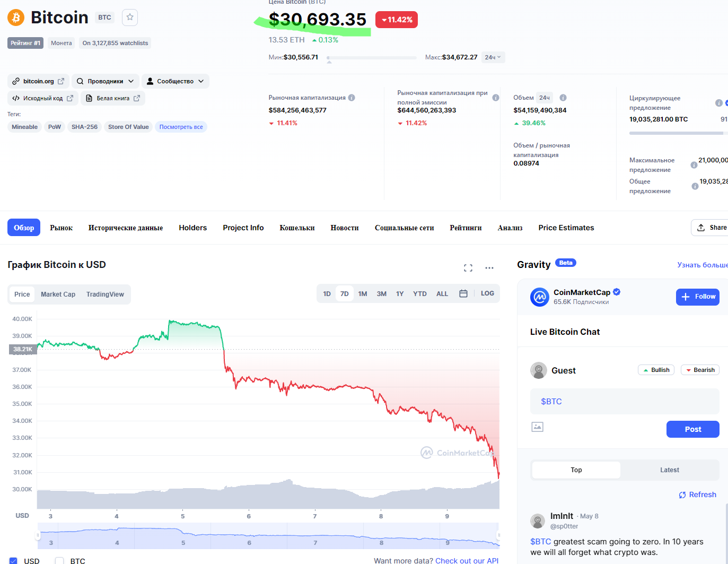Click the market cap info icon

[352, 98]
